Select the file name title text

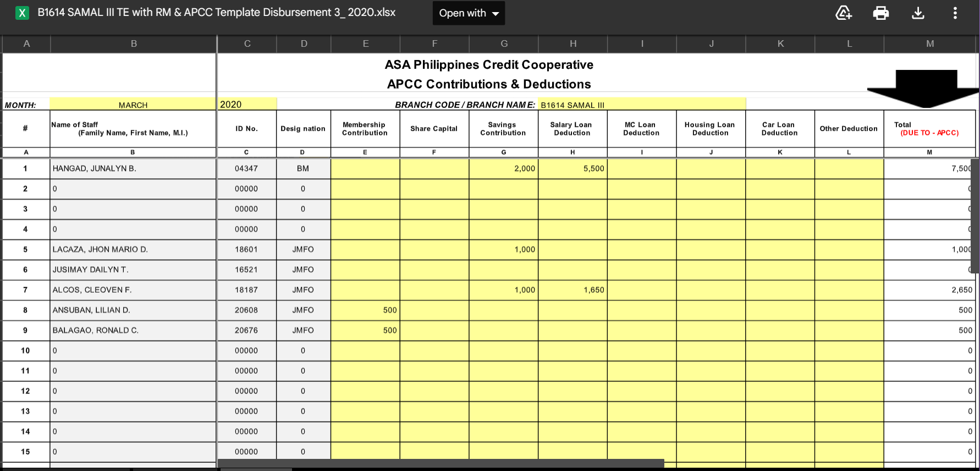tap(216, 13)
